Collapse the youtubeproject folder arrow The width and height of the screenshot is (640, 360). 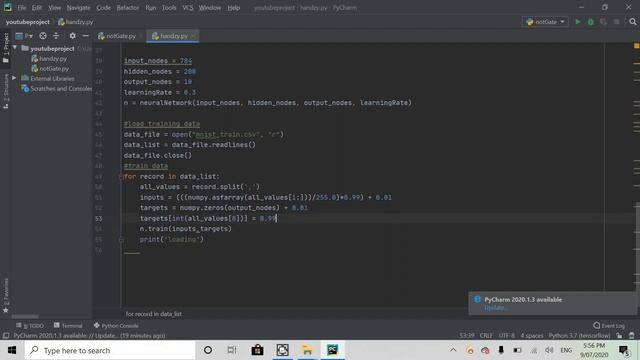(15, 48)
